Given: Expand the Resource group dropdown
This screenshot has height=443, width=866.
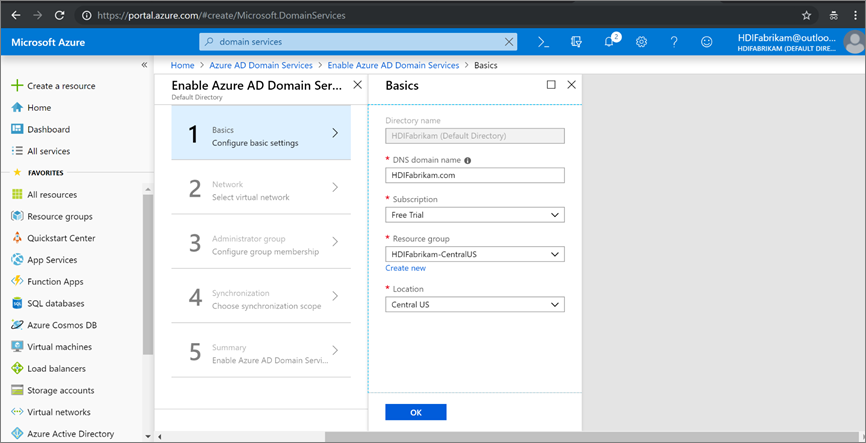Looking at the screenshot, I should (x=475, y=255).
